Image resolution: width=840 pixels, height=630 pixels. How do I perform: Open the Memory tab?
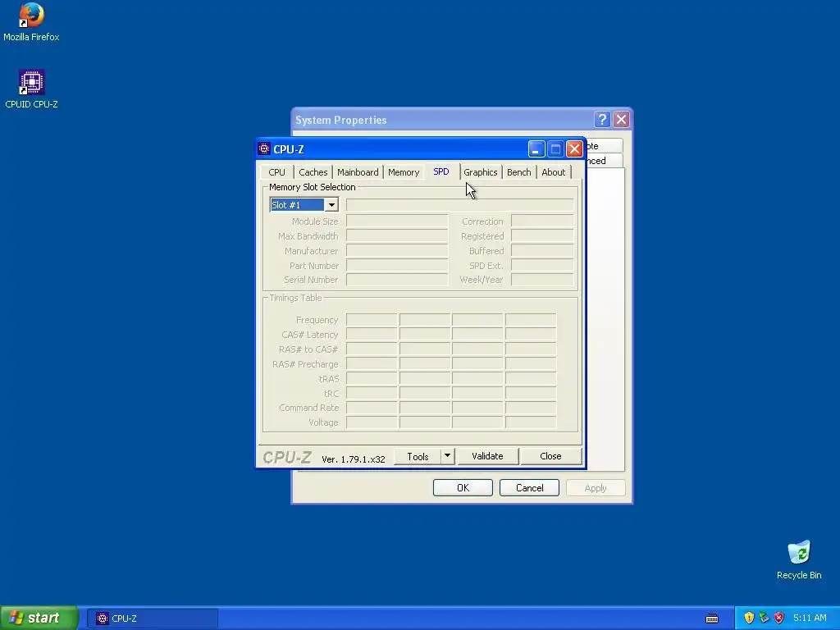tap(404, 172)
